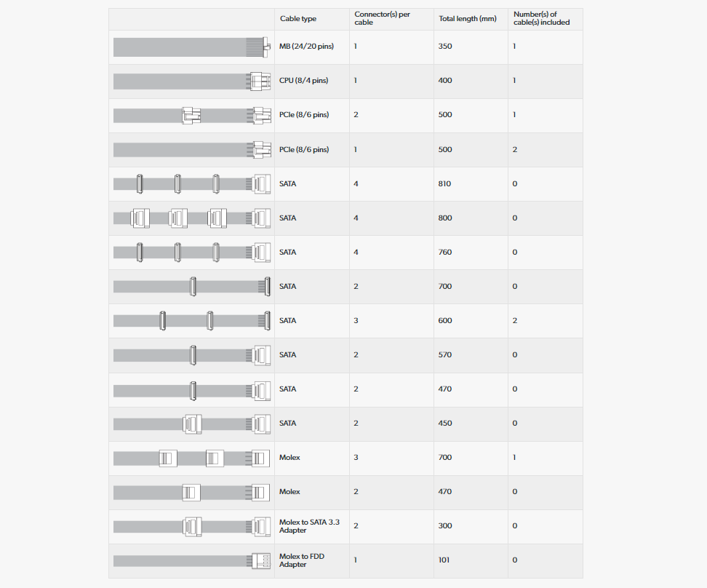Screen dimensions: 707x588
Task: Select the dual-connector PCIe cable image
Action: pos(192,115)
